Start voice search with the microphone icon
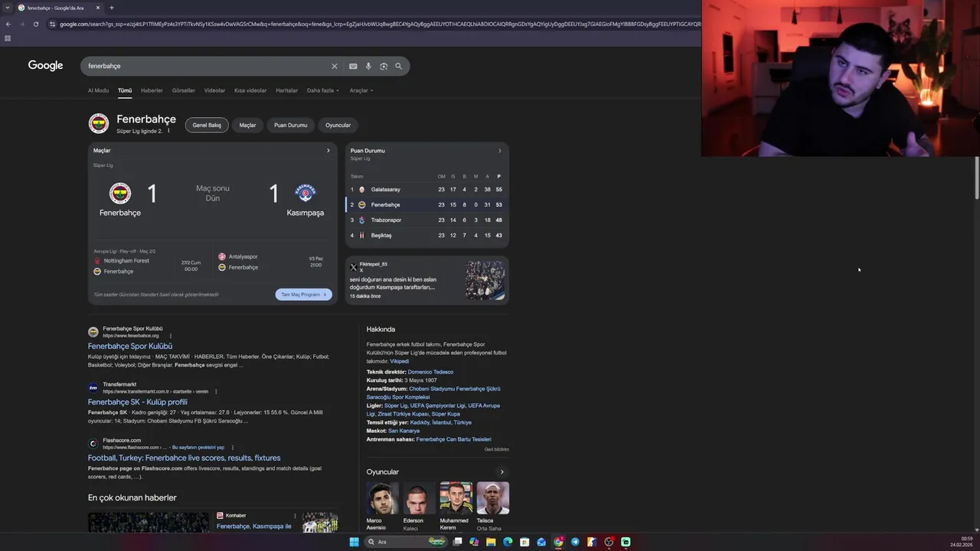The height and width of the screenshot is (551, 980). (x=368, y=66)
